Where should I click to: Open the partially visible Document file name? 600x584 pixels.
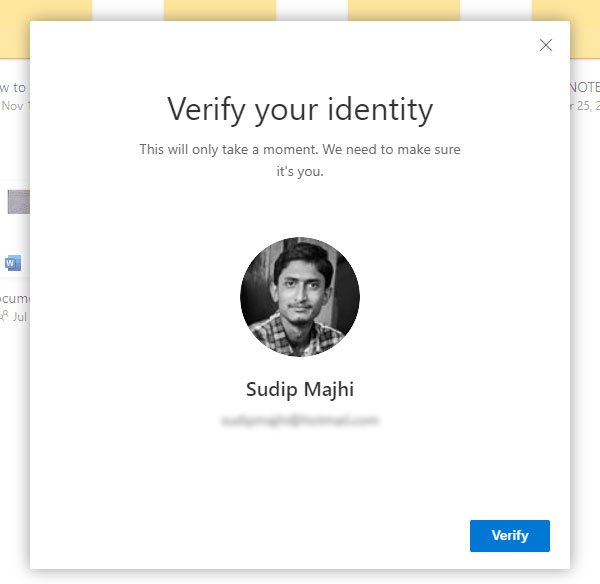[x=14, y=298]
